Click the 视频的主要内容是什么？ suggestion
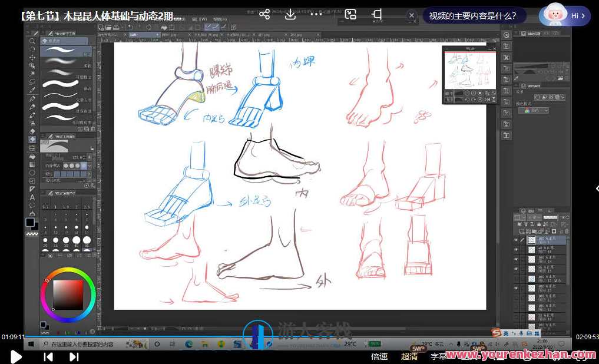599x364 pixels. [x=472, y=16]
